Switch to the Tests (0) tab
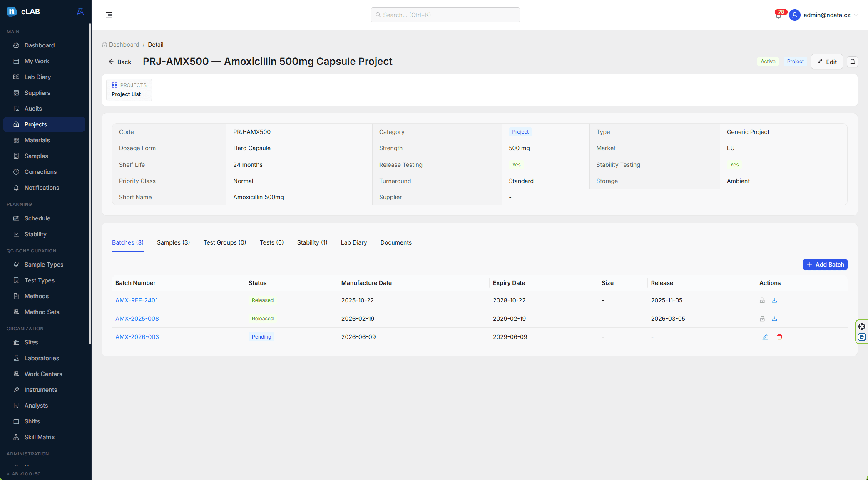Screen dimensions: 868x480 (x=272, y=242)
